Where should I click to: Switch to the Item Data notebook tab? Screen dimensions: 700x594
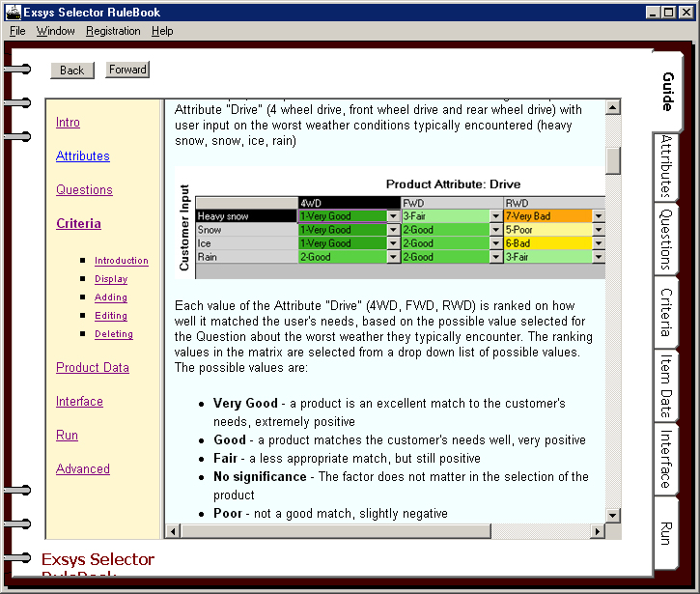point(666,385)
